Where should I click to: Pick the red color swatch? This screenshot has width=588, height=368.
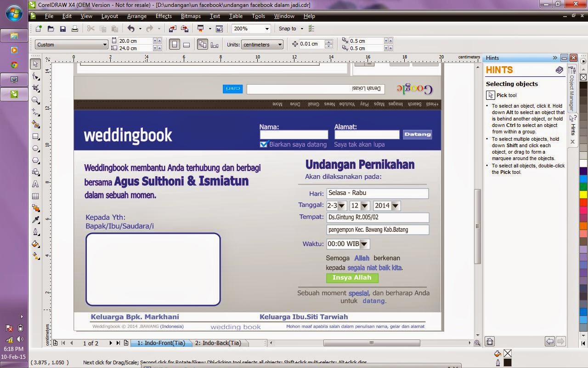pyautogui.click(x=583, y=202)
